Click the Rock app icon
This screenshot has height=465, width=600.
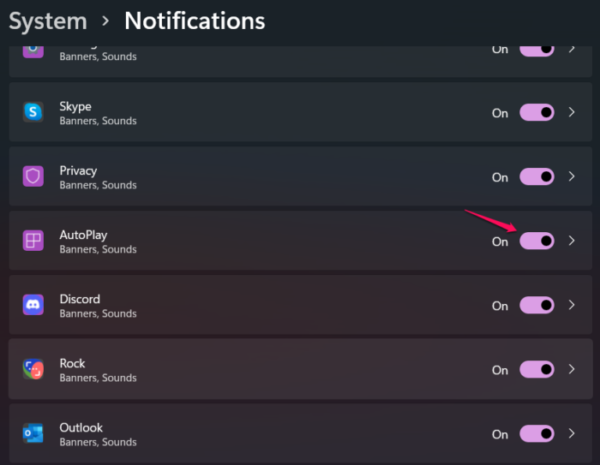34,369
